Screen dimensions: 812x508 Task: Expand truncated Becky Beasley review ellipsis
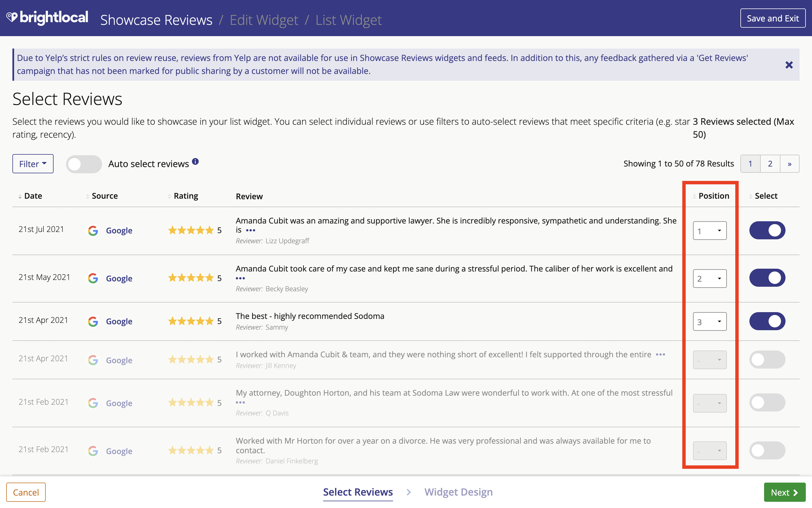[x=240, y=279]
